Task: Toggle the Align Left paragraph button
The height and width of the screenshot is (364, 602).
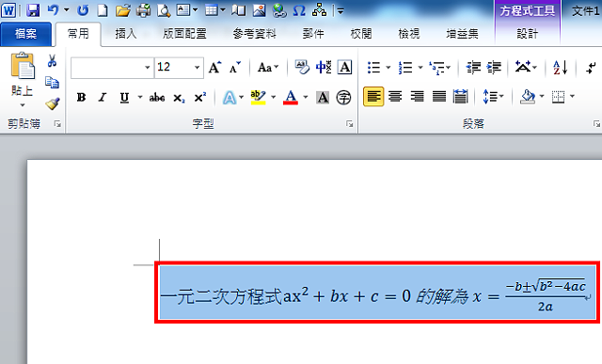Action: 373,97
